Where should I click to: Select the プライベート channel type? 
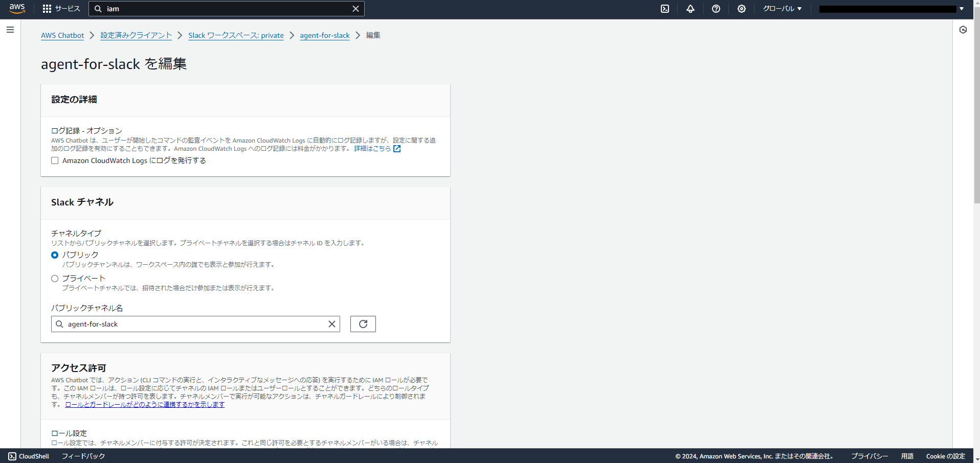pos(55,279)
